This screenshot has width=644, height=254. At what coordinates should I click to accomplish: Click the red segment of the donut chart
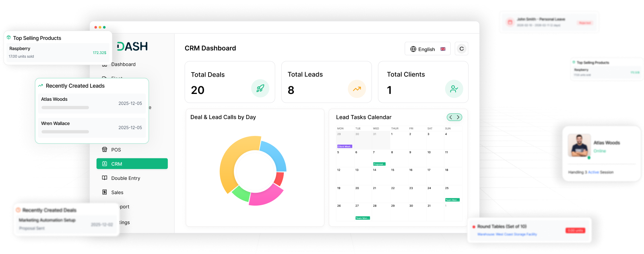(280, 179)
